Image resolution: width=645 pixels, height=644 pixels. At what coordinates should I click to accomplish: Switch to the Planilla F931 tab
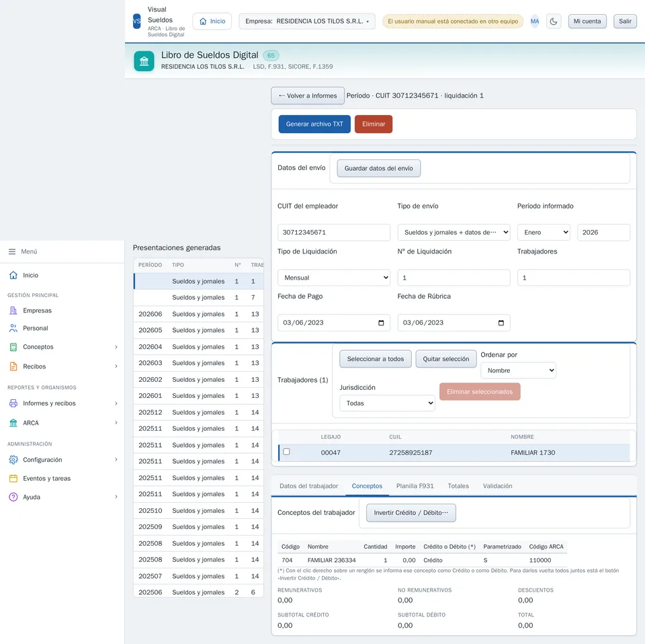click(x=415, y=486)
